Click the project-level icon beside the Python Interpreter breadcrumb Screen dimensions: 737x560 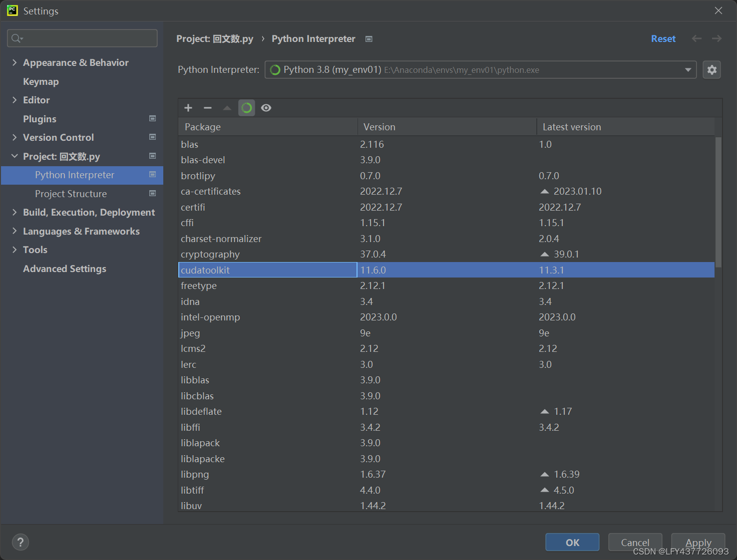[369, 39]
